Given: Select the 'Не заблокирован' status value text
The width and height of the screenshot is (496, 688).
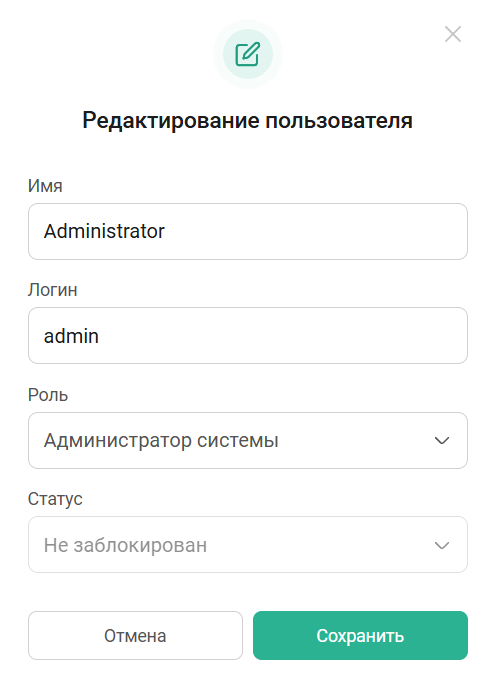Looking at the screenshot, I should pos(125,545).
